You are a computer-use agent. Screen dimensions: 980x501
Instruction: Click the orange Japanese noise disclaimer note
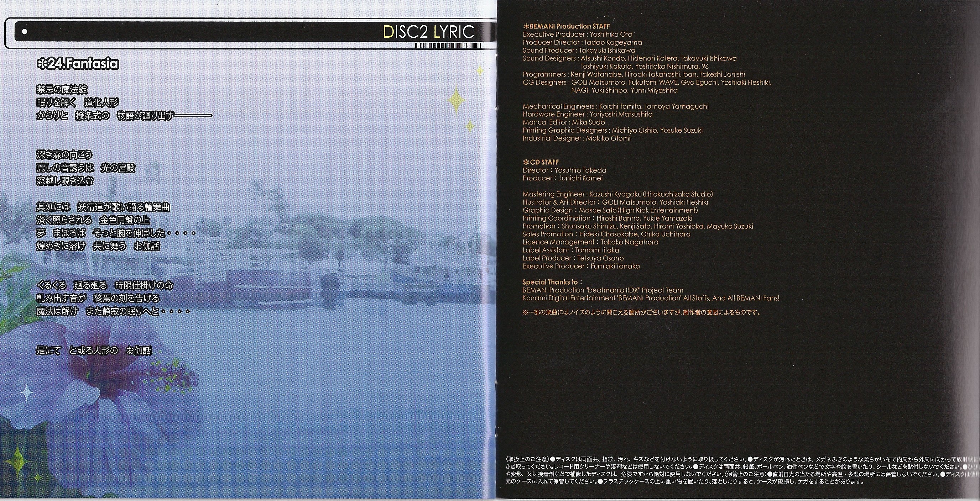click(642, 312)
